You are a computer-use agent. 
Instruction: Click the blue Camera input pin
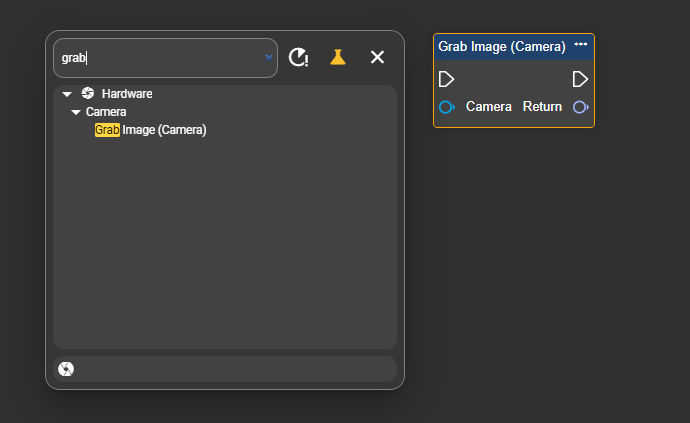447,107
